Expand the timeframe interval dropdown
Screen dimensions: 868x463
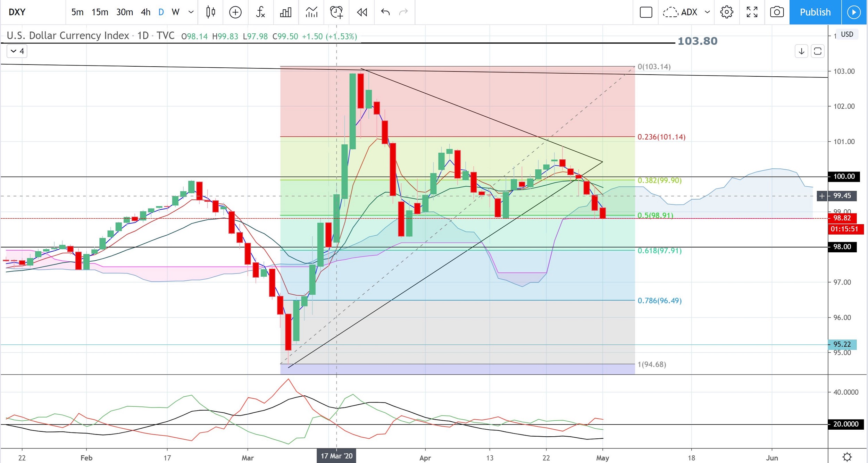pos(191,12)
